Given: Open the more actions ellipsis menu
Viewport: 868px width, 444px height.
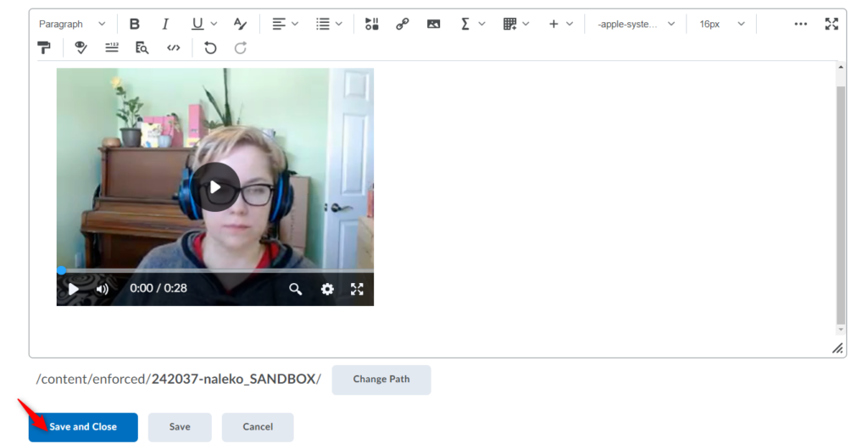Looking at the screenshot, I should pyautogui.click(x=800, y=24).
